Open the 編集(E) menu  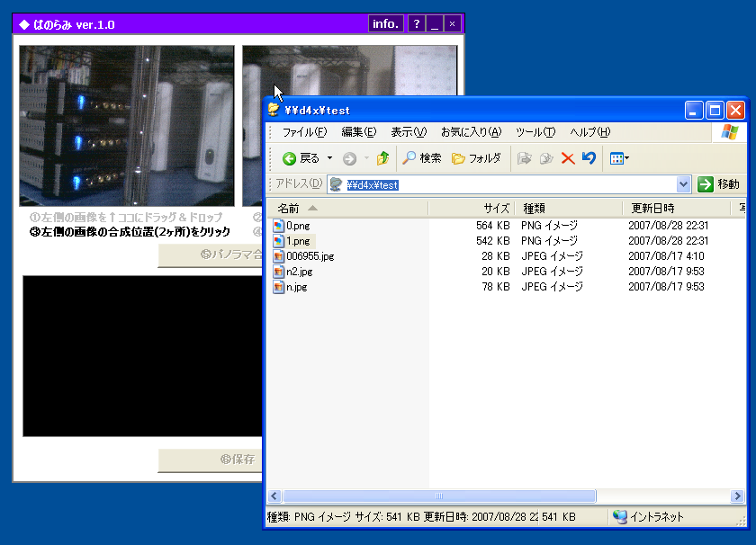[x=359, y=132]
